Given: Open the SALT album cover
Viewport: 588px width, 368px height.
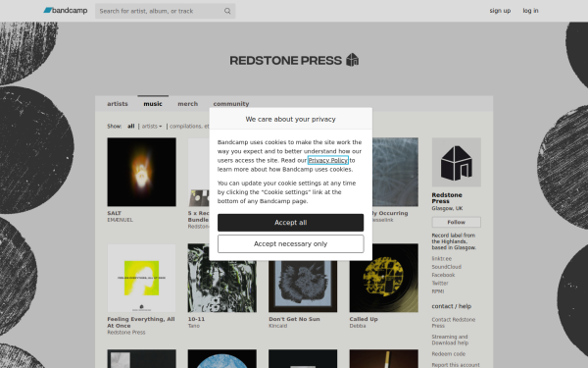Looking at the screenshot, I should tap(141, 172).
